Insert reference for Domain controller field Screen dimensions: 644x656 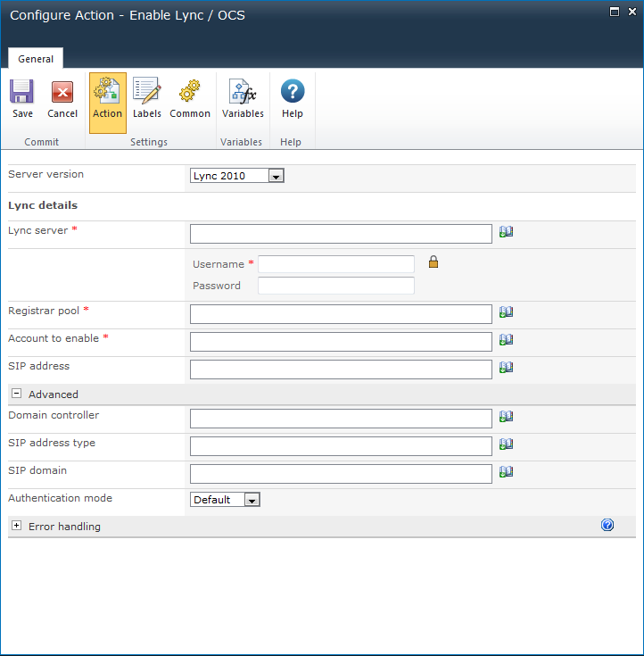[x=506, y=416]
